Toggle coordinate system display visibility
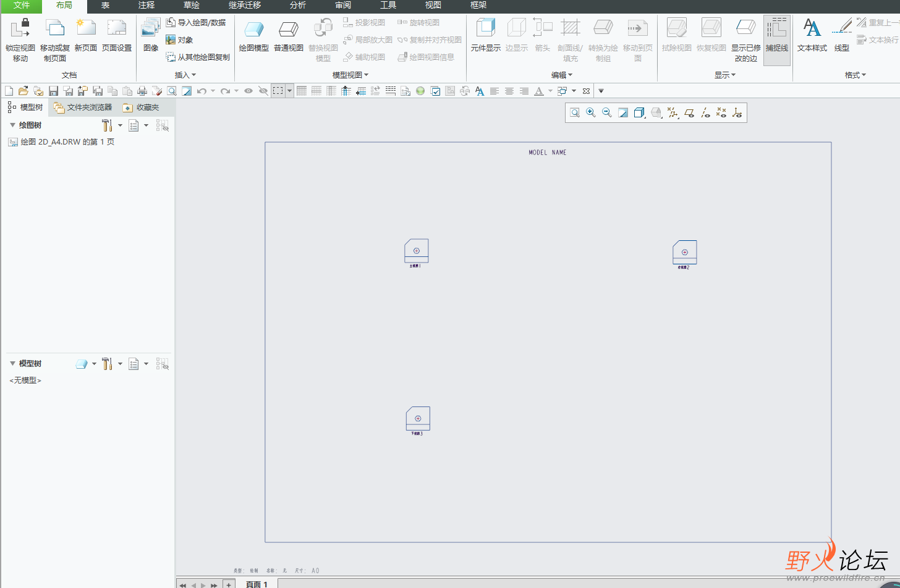Viewport: 900px width, 588px height. [x=737, y=112]
